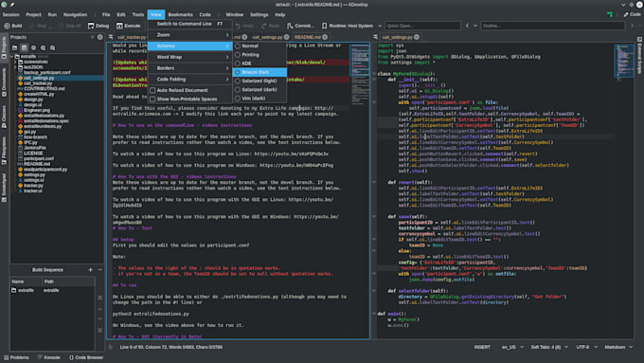Select the LICENSE file in tree

(x=33, y=153)
